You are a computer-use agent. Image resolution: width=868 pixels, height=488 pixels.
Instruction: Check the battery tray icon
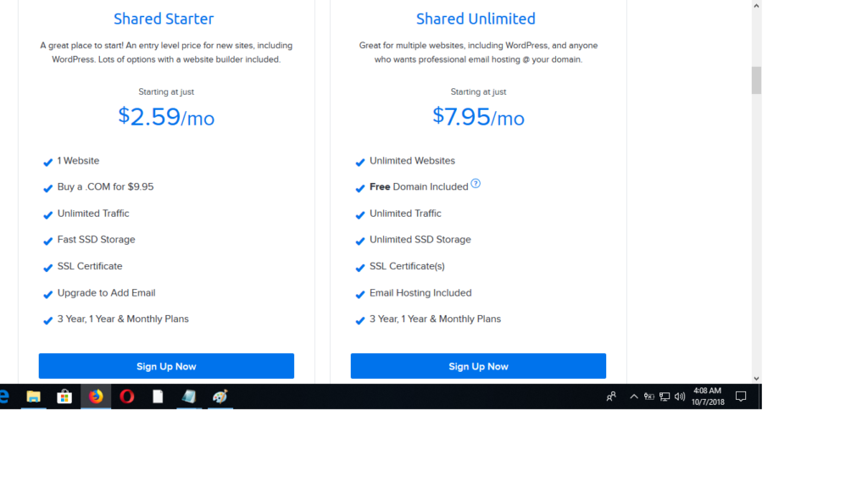(648, 396)
